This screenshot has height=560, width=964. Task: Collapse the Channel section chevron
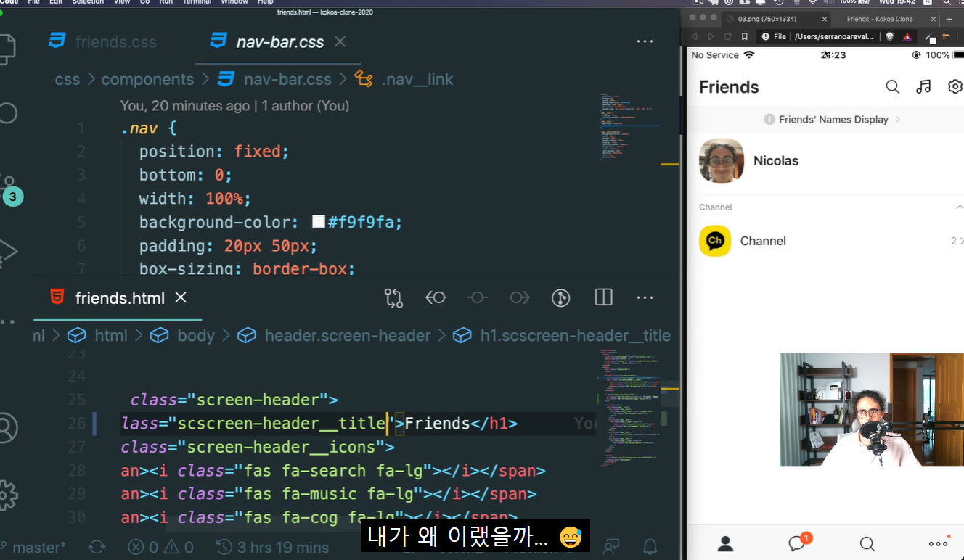(x=959, y=207)
